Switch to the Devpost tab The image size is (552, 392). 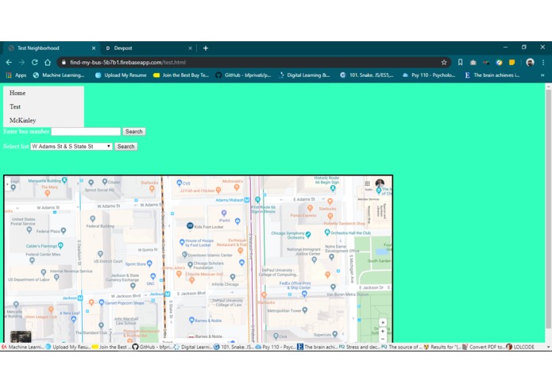tap(148, 48)
